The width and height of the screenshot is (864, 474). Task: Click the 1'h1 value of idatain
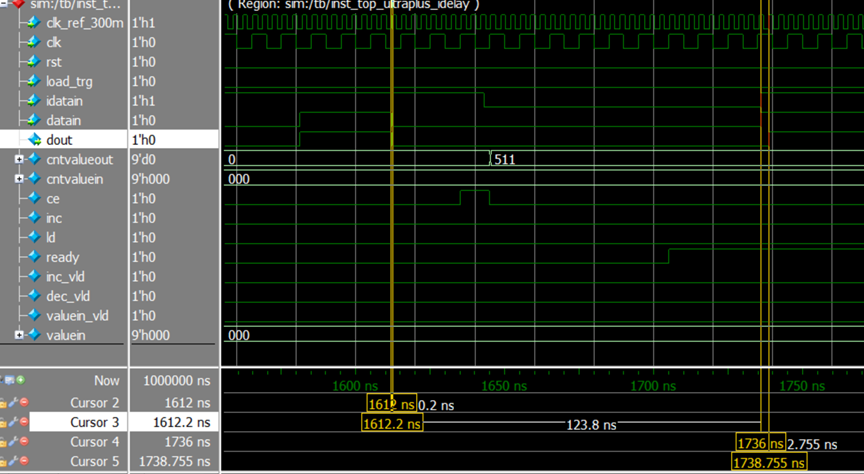143,101
